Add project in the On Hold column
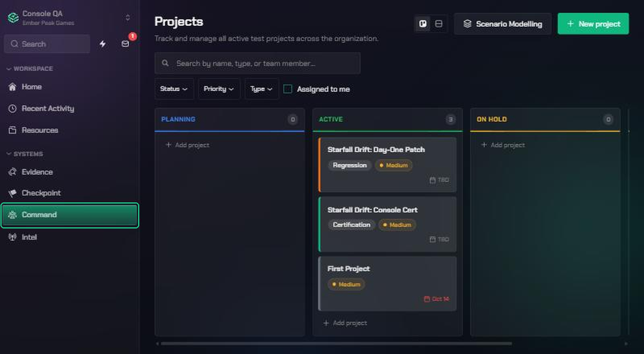This screenshot has width=644, height=354. [x=503, y=145]
